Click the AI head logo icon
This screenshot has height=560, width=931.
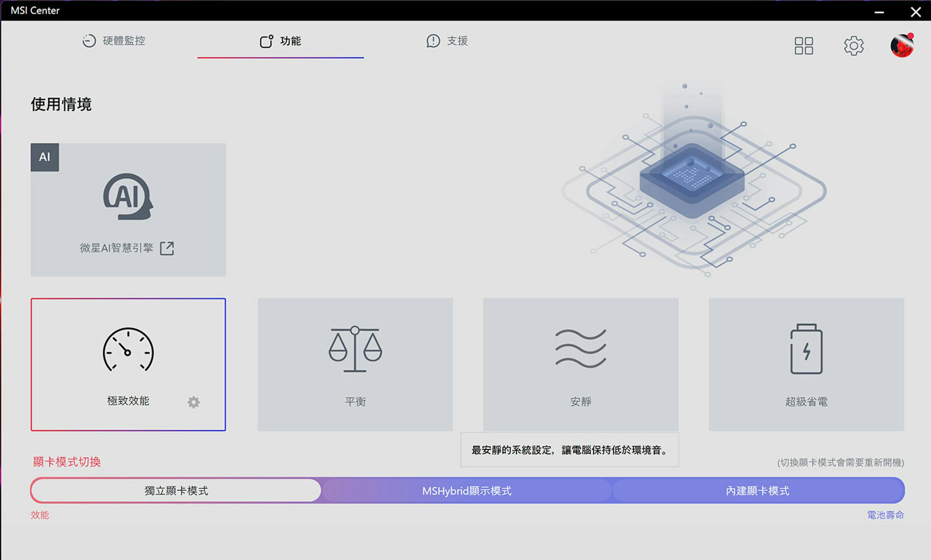128,196
